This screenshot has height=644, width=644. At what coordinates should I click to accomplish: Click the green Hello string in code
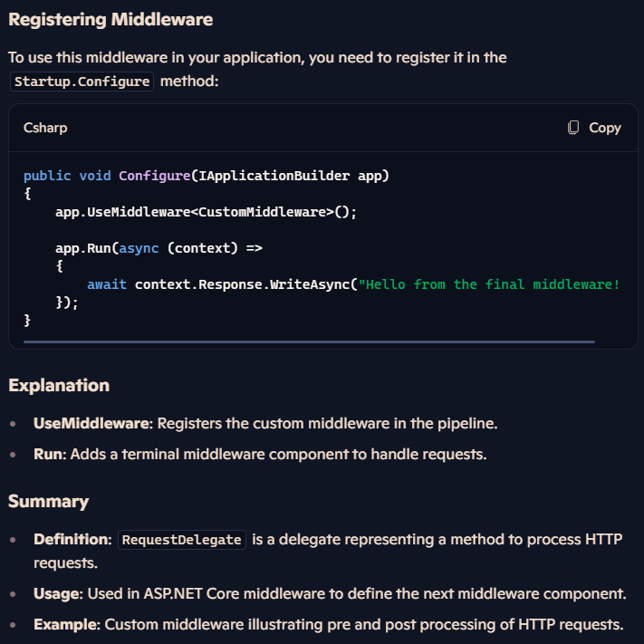click(489, 284)
